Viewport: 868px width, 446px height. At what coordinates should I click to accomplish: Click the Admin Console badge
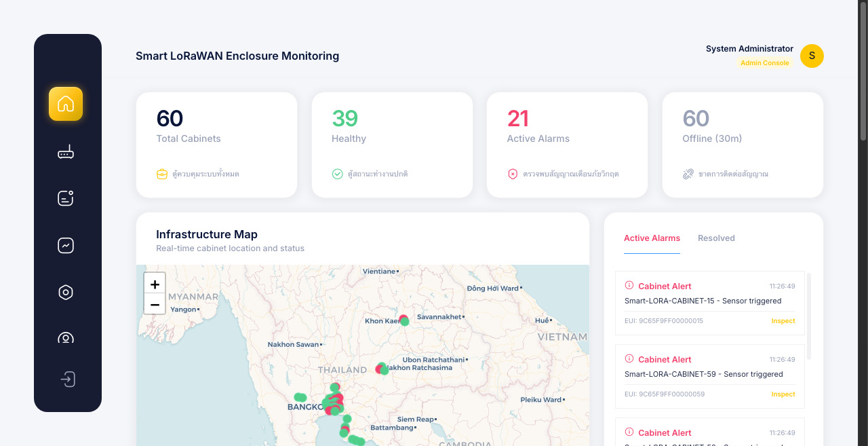tap(764, 63)
